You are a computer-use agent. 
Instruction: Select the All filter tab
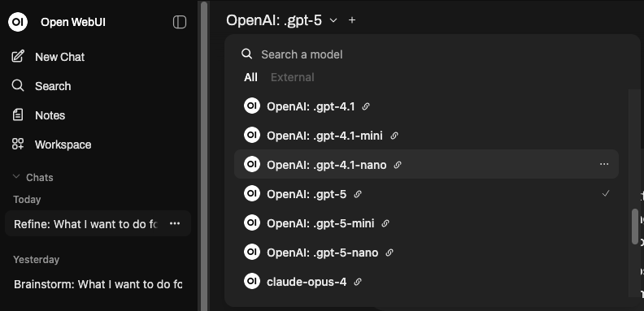tap(250, 77)
